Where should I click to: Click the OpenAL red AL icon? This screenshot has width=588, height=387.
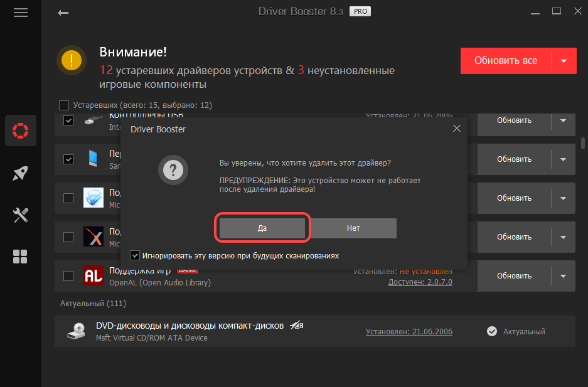coord(93,276)
